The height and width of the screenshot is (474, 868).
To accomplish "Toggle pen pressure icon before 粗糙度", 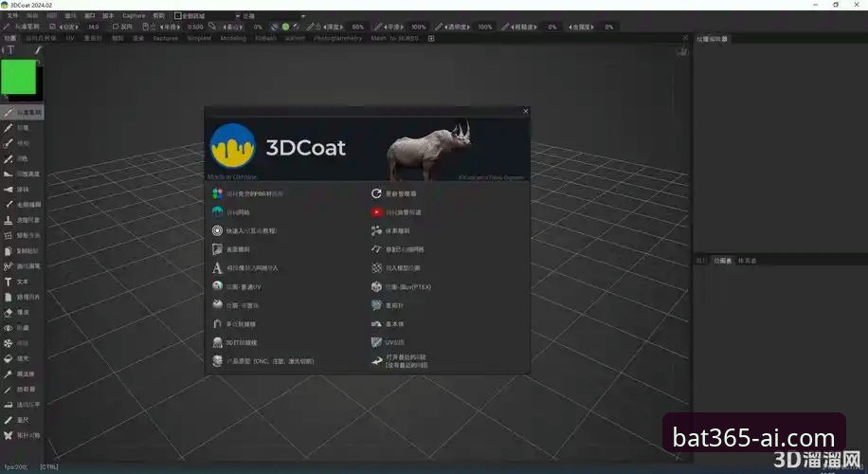I will [x=505, y=27].
